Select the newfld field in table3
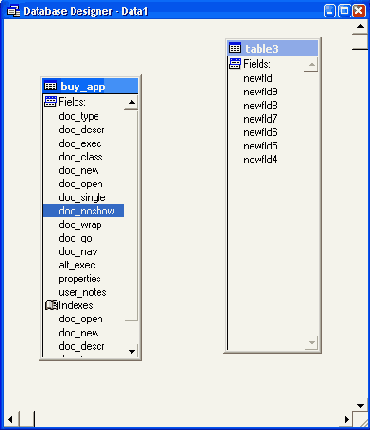 [x=258, y=78]
